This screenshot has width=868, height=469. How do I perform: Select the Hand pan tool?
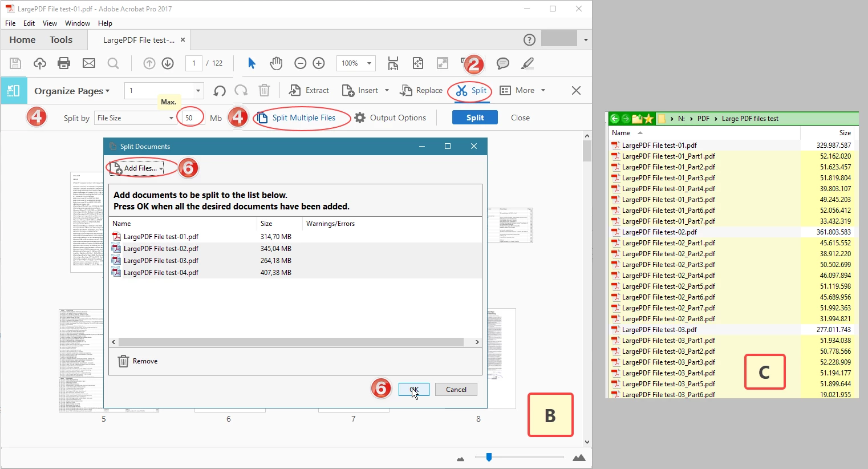pos(276,63)
